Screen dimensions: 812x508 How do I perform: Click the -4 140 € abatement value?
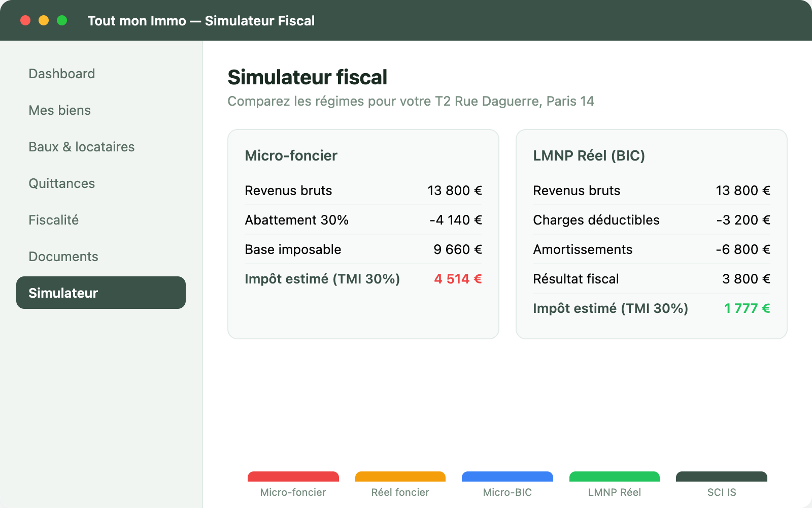[456, 220]
